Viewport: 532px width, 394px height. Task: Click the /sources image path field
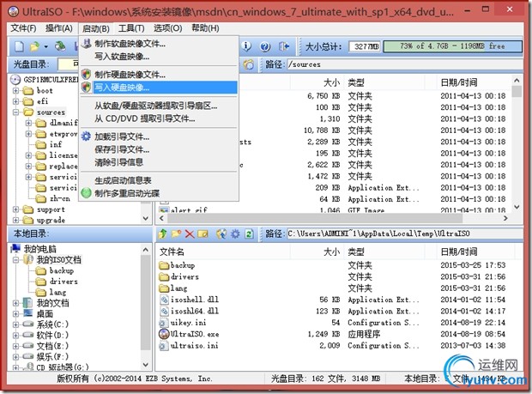click(404, 64)
